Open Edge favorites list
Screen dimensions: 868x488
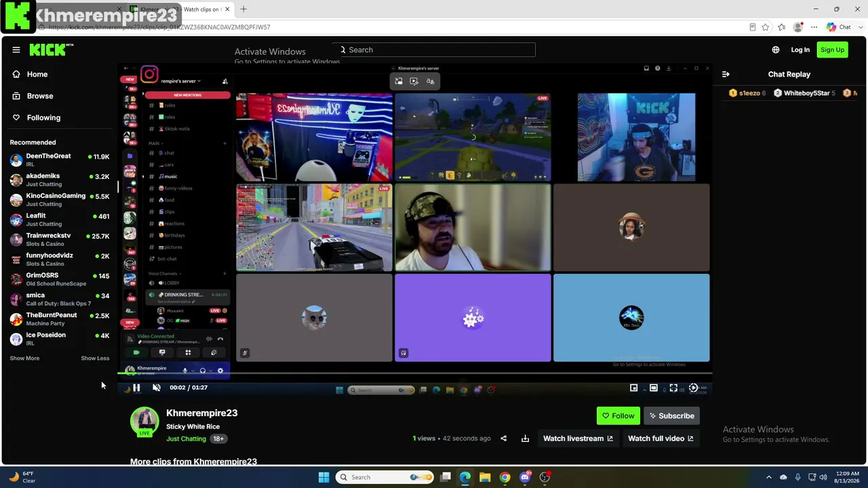pyautogui.click(x=782, y=27)
